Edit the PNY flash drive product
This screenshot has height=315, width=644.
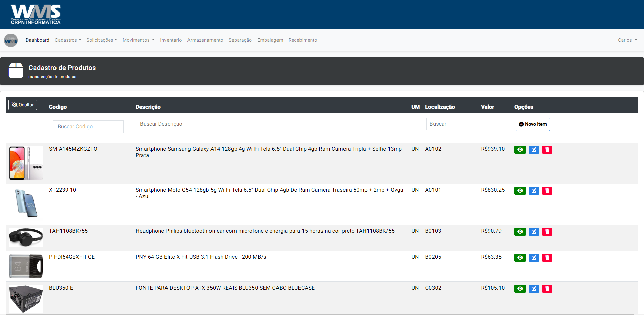point(534,258)
